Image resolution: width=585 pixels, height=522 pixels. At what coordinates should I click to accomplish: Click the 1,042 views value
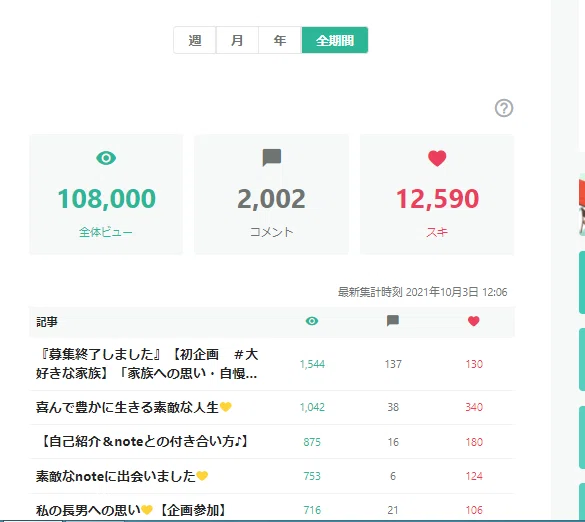click(312, 407)
